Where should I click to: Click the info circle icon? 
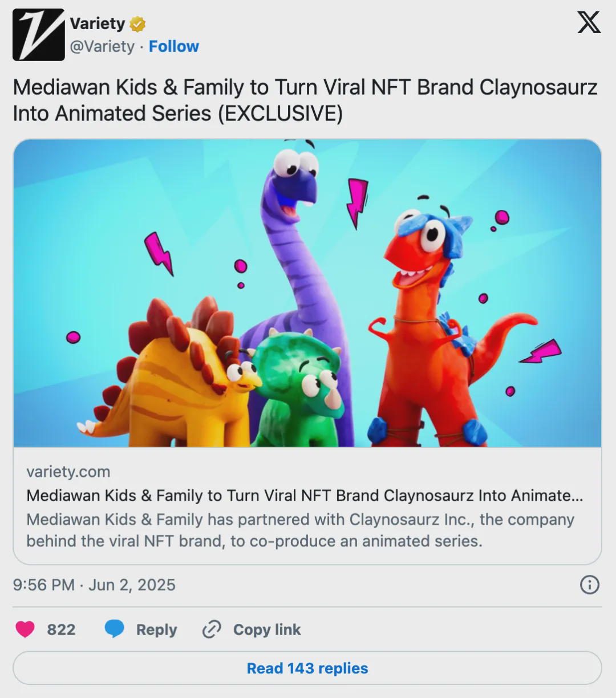pos(589,585)
